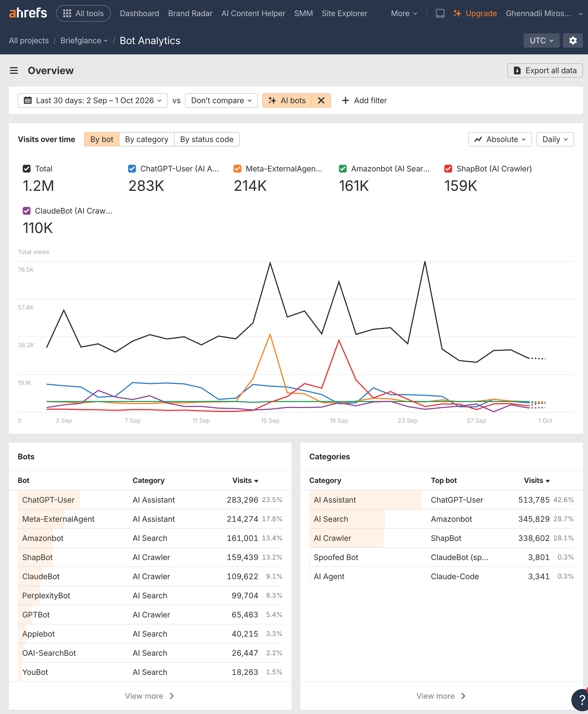
Task: Open Brand Radar in the top menu
Action: point(190,13)
